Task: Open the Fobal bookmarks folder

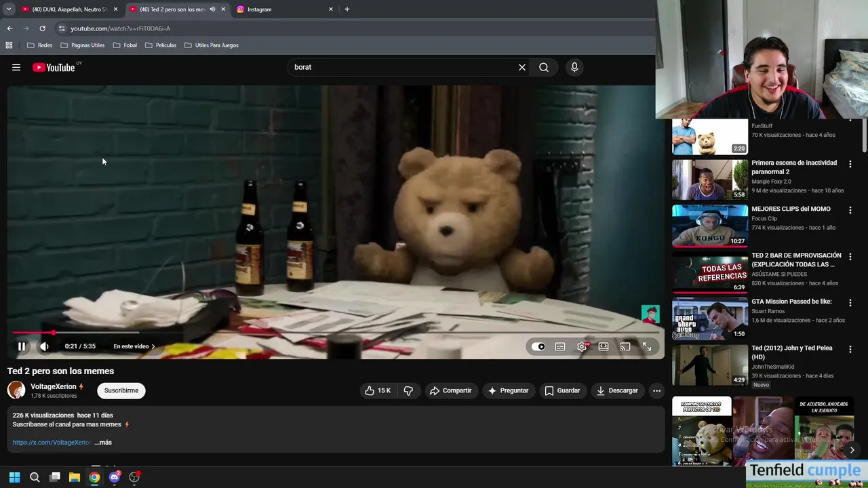Action: point(125,45)
